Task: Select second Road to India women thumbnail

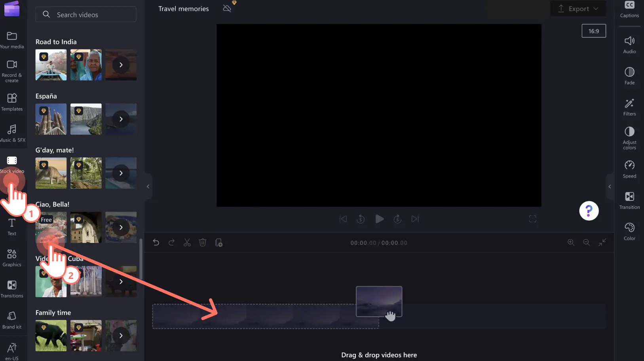Action: [x=86, y=65]
